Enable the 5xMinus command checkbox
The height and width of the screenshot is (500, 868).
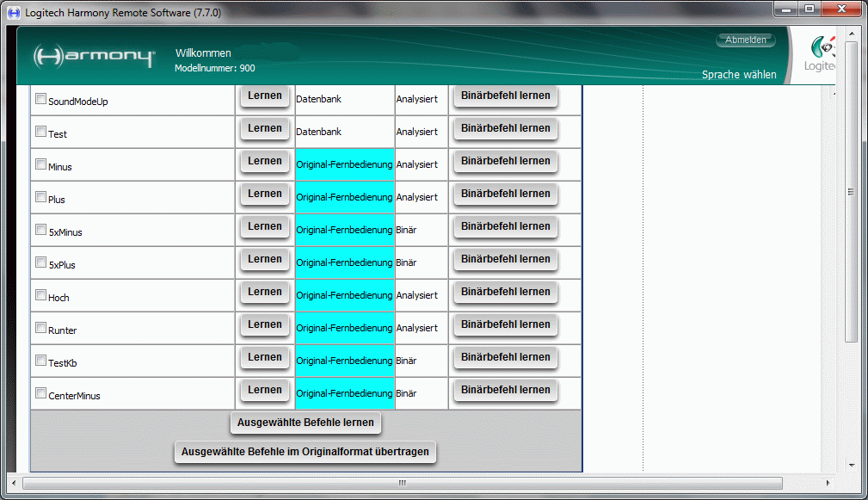point(40,230)
